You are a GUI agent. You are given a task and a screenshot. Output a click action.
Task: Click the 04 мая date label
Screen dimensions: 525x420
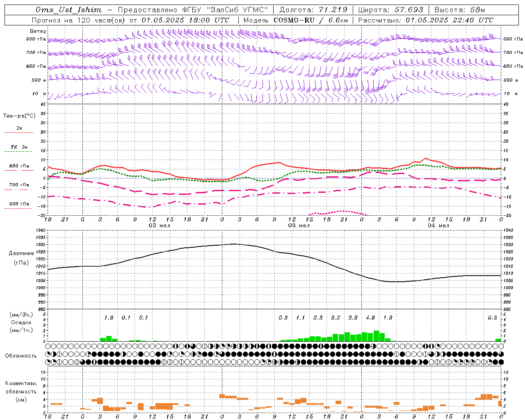pos(438,226)
